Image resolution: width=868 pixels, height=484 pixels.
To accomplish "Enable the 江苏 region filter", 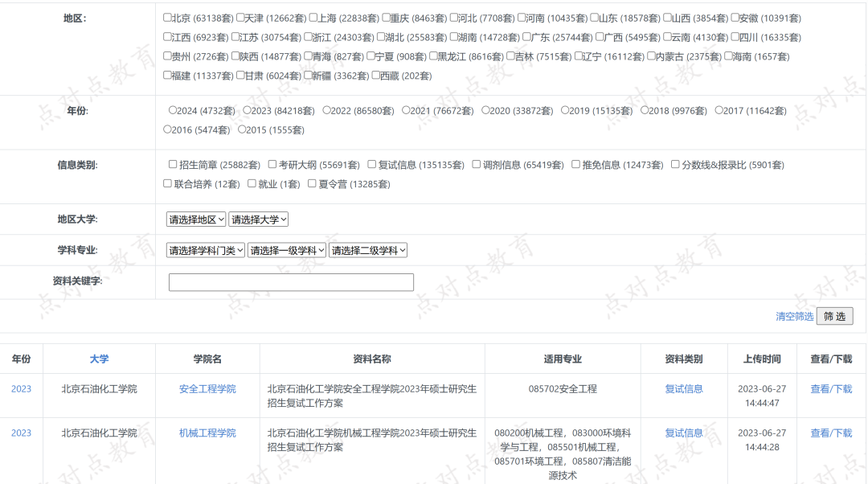I will click(235, 37).
